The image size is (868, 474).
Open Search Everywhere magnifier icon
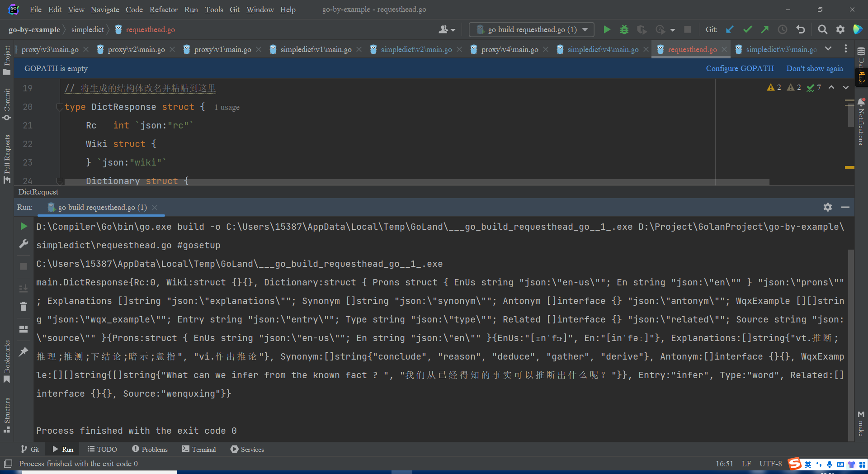point(822,30)
